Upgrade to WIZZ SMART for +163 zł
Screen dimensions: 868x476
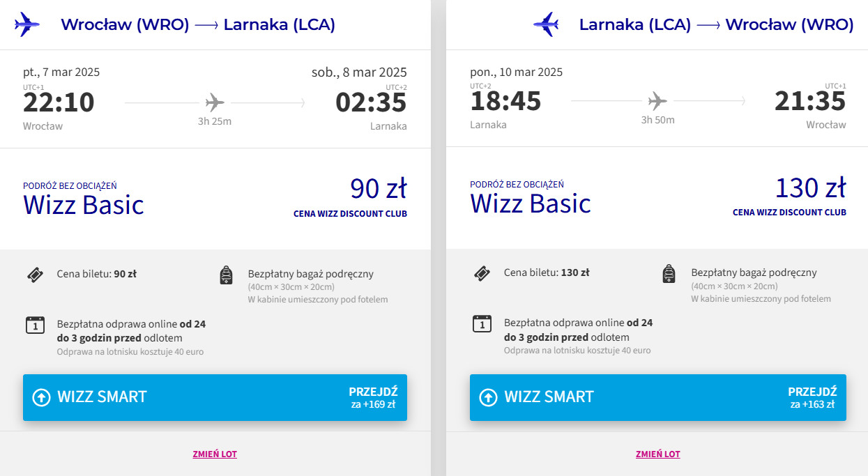pos(657,397)
